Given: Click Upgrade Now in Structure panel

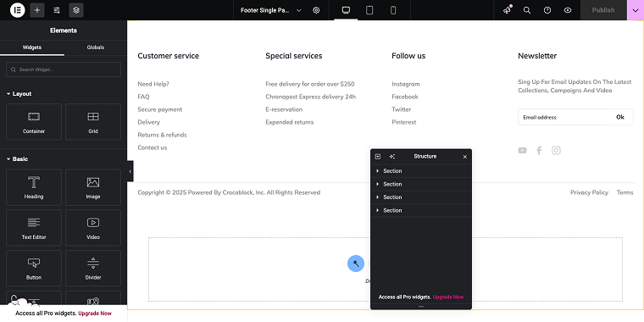Looking at the screenshot, I should [448, 297].
